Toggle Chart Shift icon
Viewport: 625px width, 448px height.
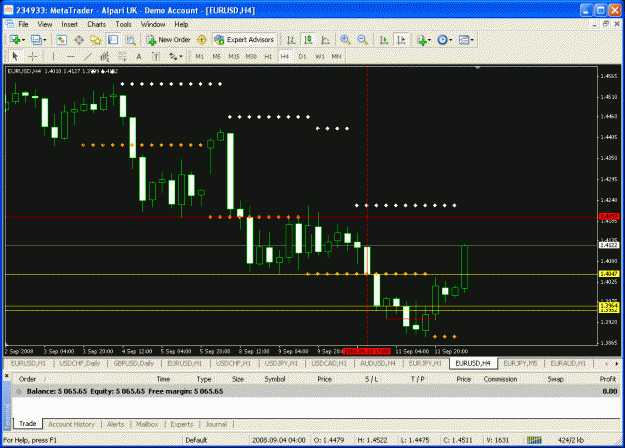pos(401,40)
